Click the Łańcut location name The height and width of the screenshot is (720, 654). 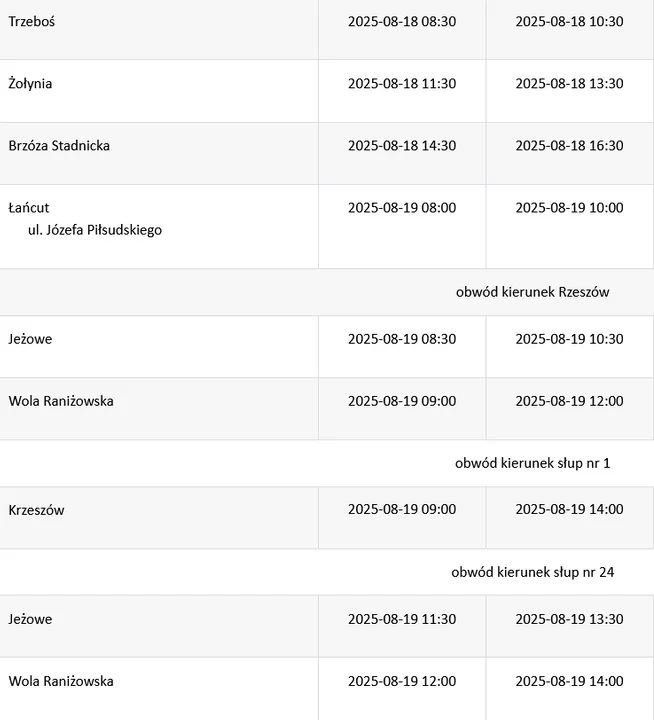pos(29,208)
